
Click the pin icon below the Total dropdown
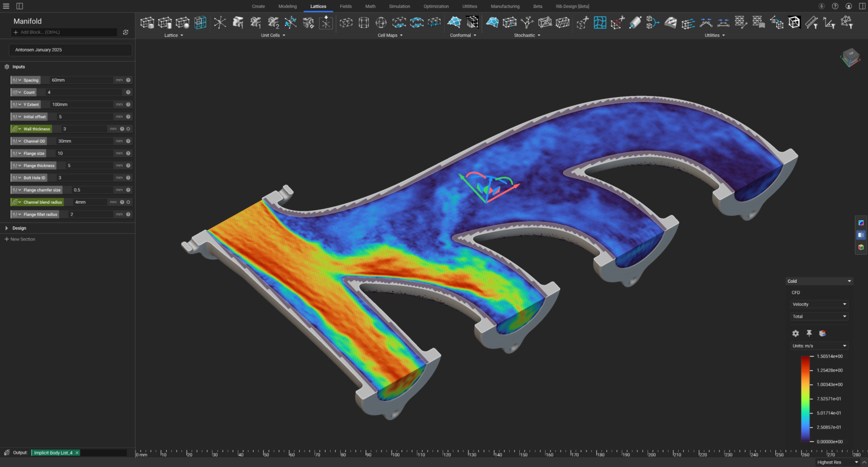coord(809,333)
